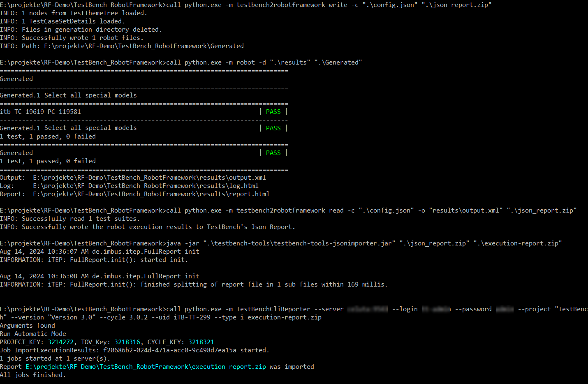This screenshot has height=384, width=588.
Task: Click 'finished splitting of report file' line
Action: pos(194,285)
